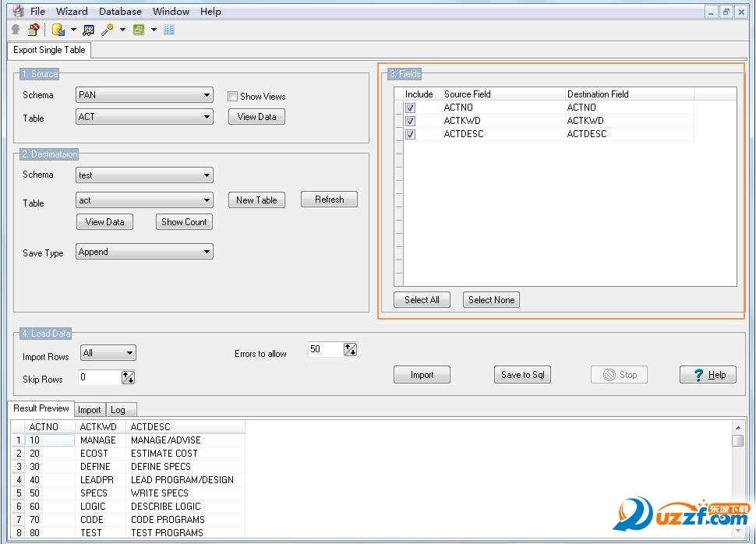Uncheck the Include box for ACTKWD field
The image size is (756, 544).
tap(410, 121)
